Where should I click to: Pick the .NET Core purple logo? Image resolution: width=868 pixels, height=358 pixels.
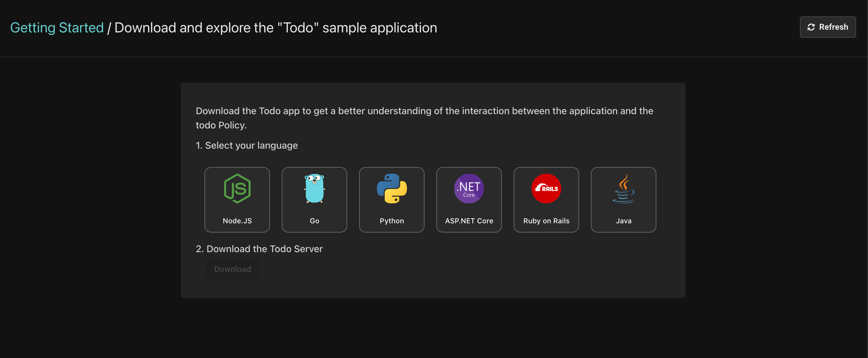[469, 189]
